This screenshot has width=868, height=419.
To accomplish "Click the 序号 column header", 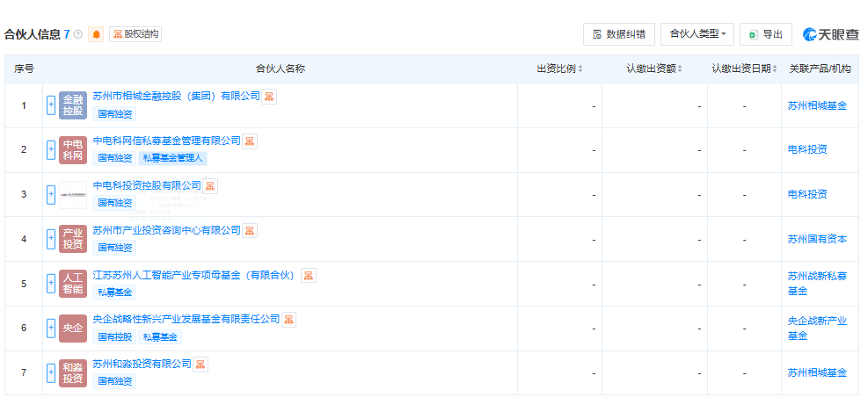I will (x=24, y=69).
